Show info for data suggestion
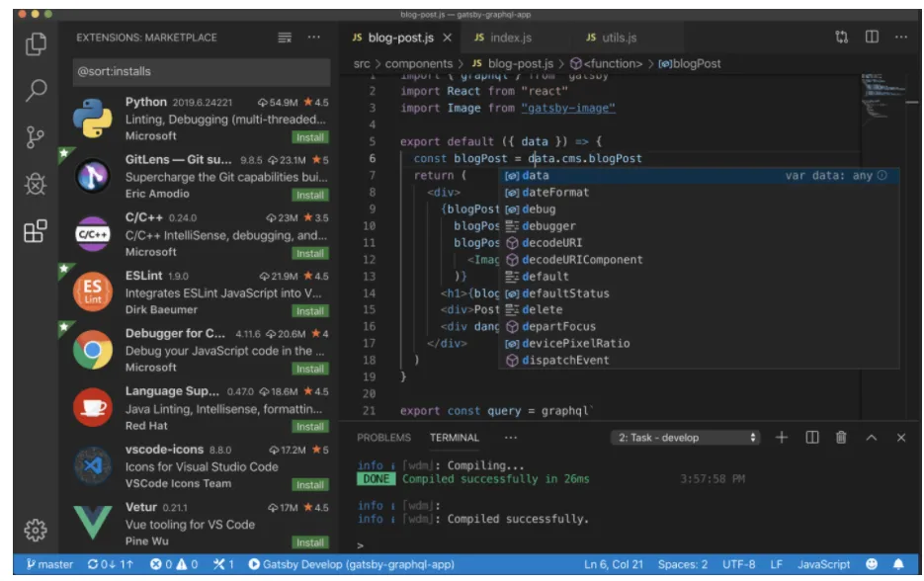The width and height of the screenshot is (924, 581). pos(882,175)
